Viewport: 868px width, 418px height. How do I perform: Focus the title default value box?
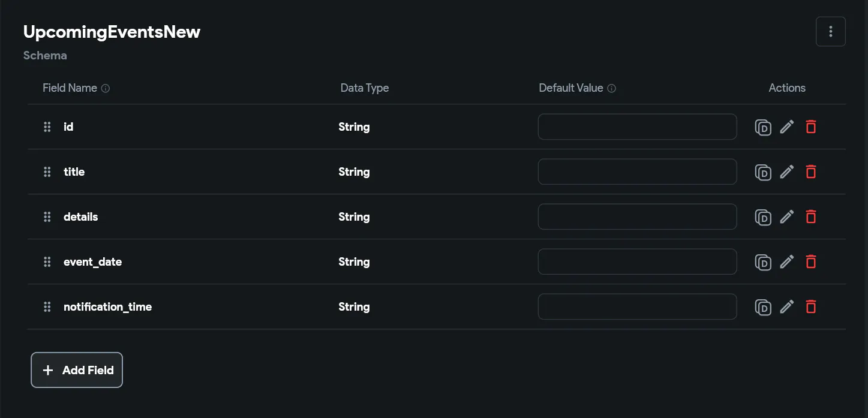tap(637, 172)
